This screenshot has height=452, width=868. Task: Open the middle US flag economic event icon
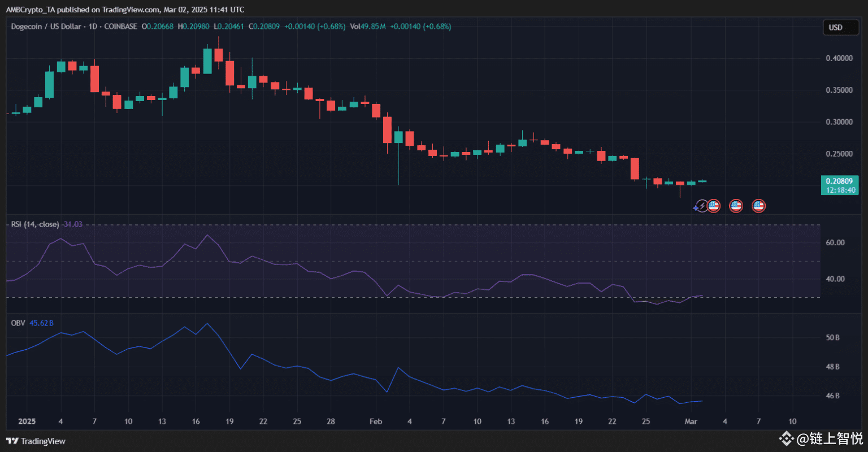pos(736,206)
